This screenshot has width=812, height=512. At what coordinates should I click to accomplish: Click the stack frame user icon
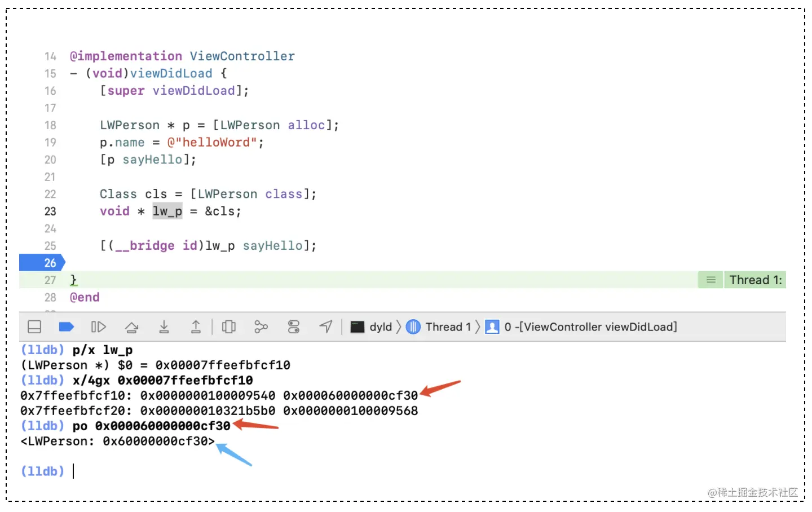pyautogui.click(x=492, y=327)
